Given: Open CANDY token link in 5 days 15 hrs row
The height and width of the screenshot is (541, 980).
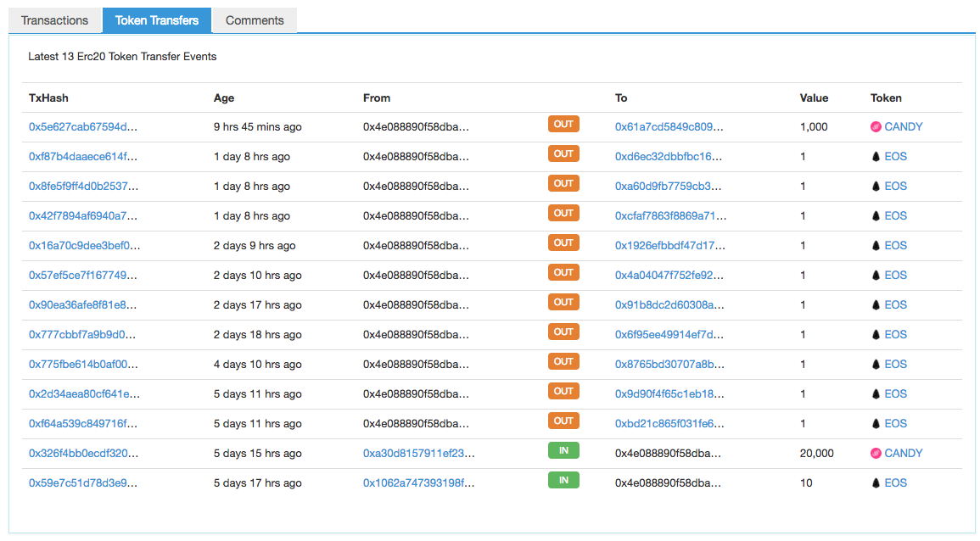Looking at the screenshot, I should click(x=903, y=454).
